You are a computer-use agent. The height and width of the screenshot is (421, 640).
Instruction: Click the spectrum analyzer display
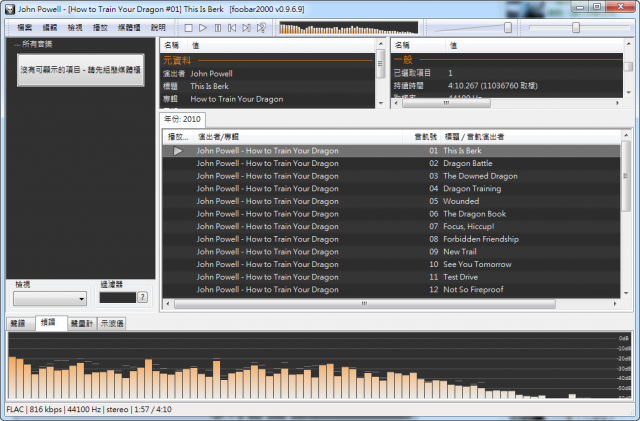319,365
